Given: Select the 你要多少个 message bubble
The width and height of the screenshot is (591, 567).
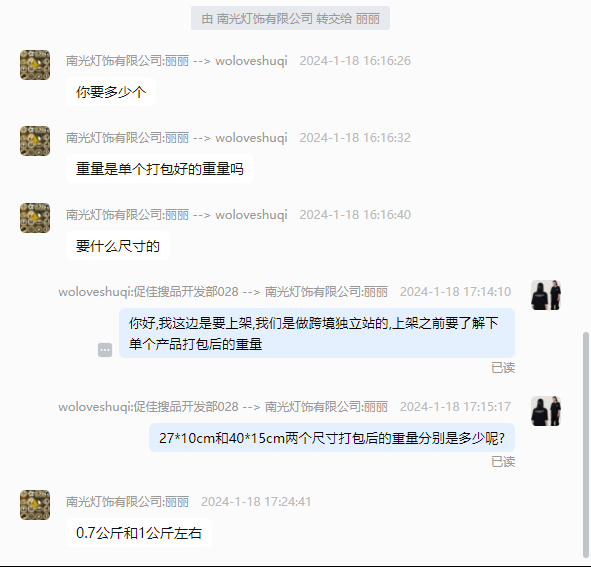Looking at the screenshot, I should click(x=111, y=92).
